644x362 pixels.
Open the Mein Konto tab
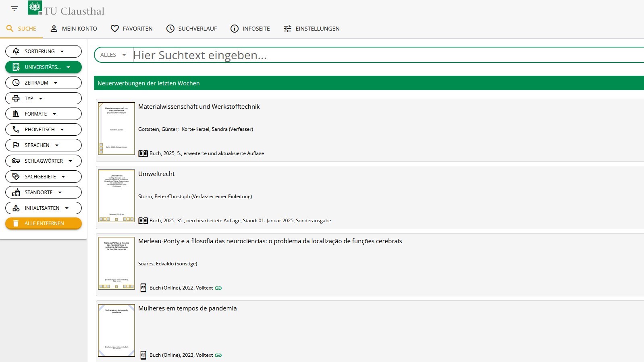[x=74, y=29]
